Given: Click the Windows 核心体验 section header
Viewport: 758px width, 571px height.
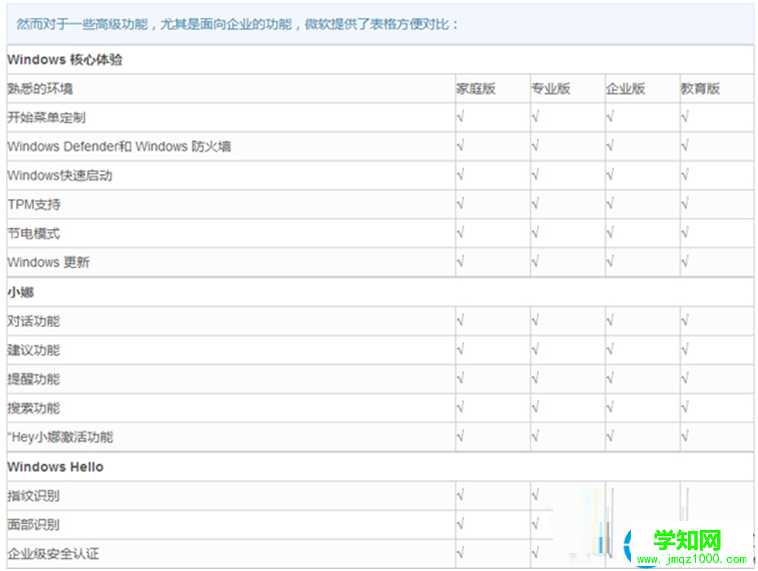Looking at the screenshot, I should [x=65, y=59].
